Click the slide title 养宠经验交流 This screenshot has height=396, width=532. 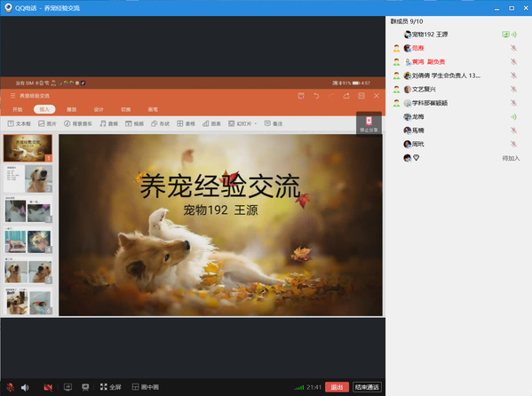220,186
